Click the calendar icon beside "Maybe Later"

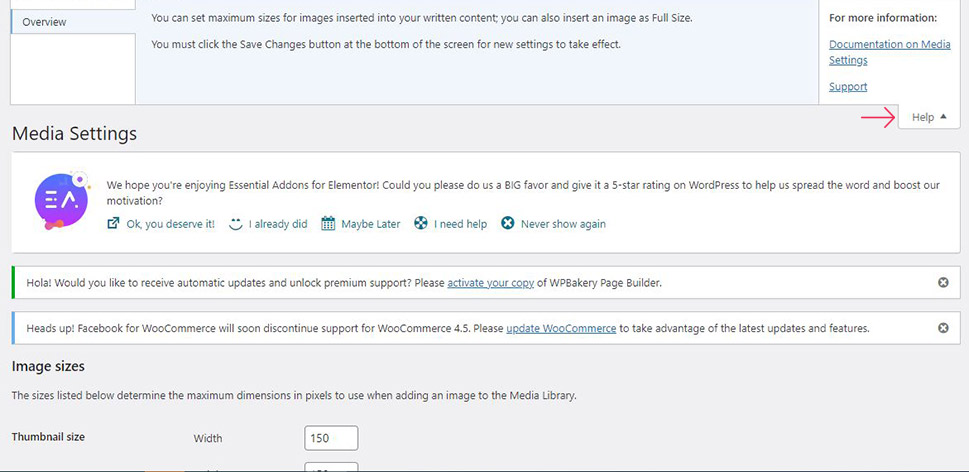tap(328, 224)
